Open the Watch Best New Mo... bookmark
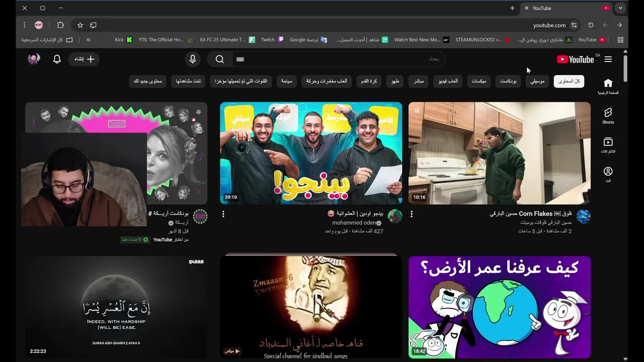This screenshot has height=362, width=644. [422, 40]
